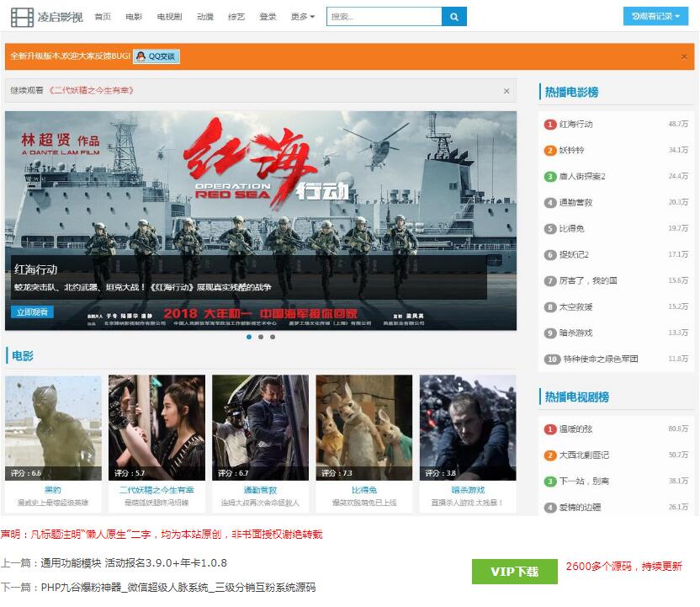
Task: Open rank 1 红海行动 in hot movies
Action: [x=576, y=125]
